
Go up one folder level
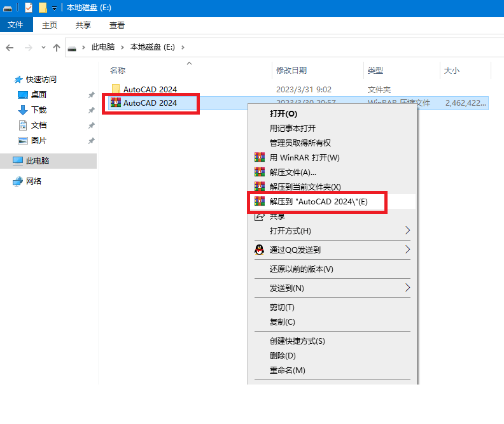coord(57,48)
